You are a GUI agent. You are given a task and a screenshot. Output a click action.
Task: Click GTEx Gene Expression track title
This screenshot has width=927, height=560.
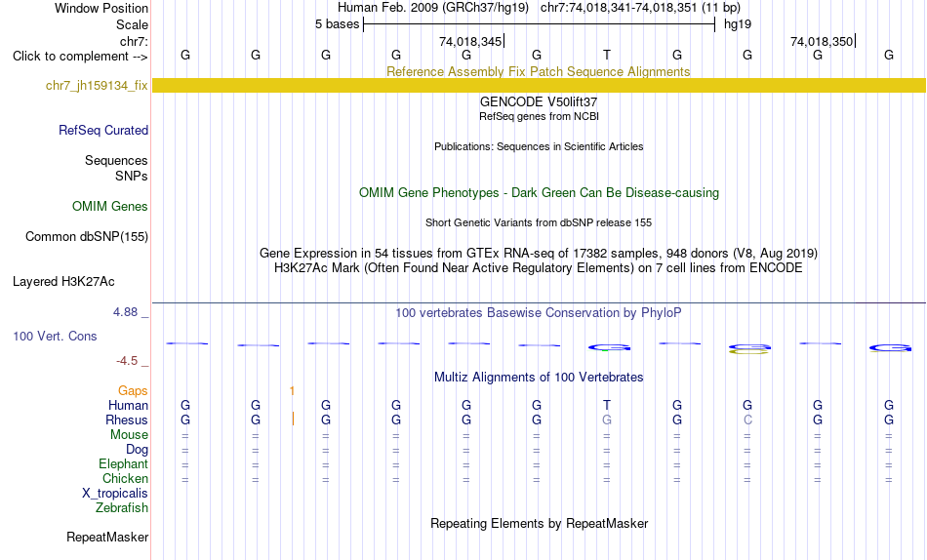539,253
